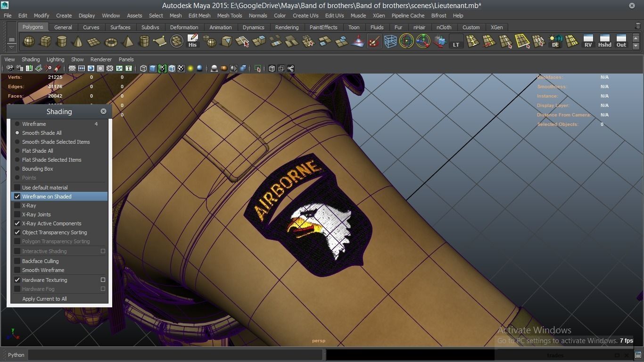Close the Shading tear-off panel
Viewport: 644px width, 362px height.
point(103,111)
